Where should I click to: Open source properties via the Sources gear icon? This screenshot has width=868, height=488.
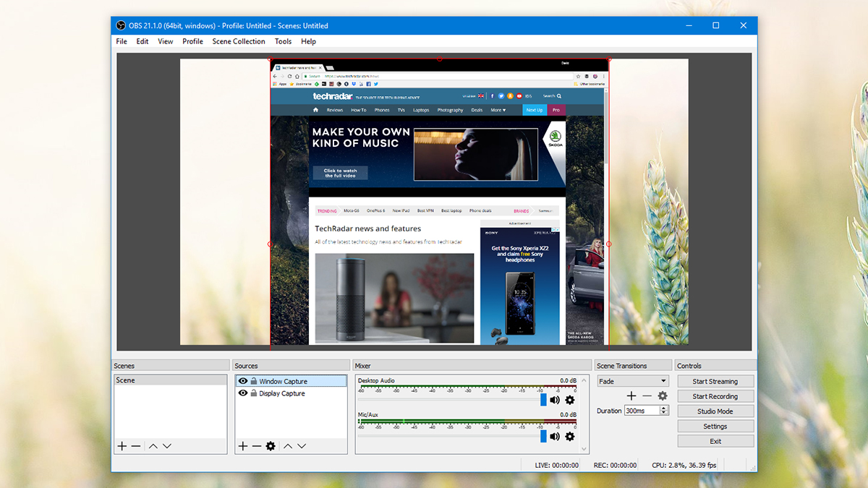(271, 446)
